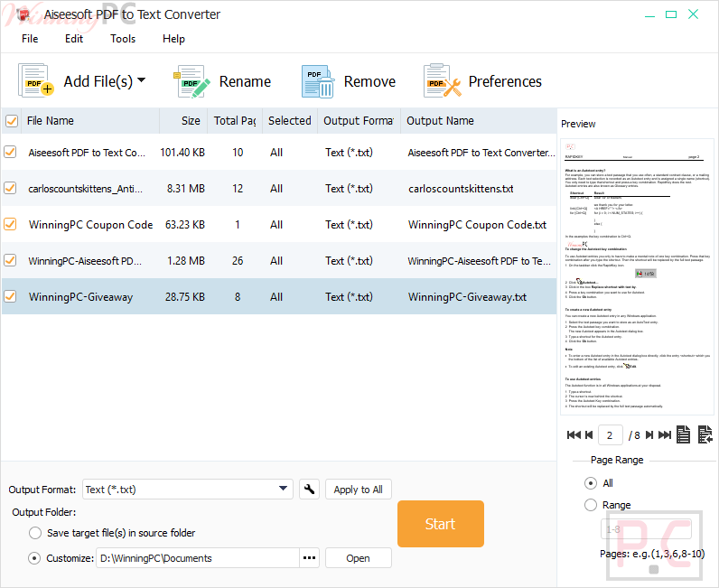Viewport: 719px width, 588px height.
Task: Click the D:\WinningPC\Documents path field
Action: [198, 557]
